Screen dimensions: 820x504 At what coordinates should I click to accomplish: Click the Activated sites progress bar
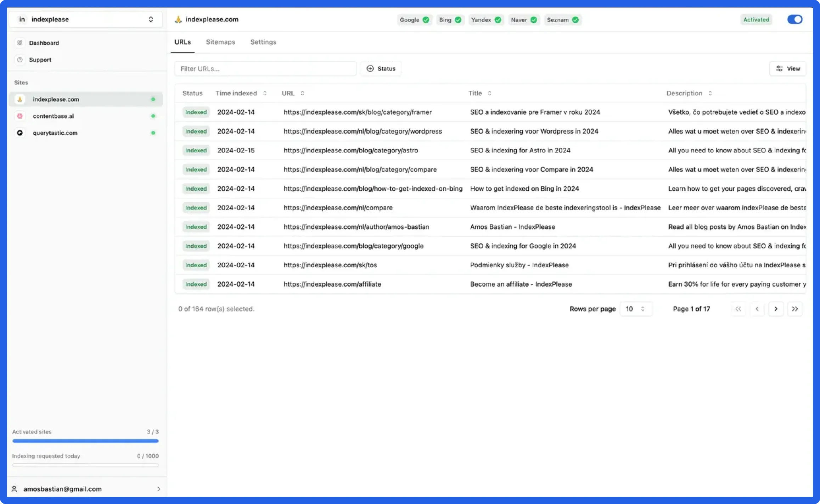click(x=85, y=441)
